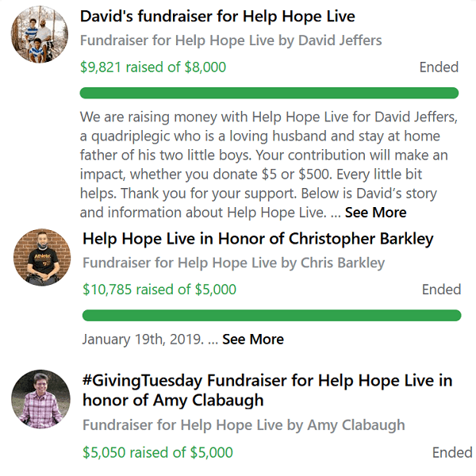Click Christopher Barkley fundraiser green progress bar
The height and width of the screenshot is (476, 476).
[271, 316]
